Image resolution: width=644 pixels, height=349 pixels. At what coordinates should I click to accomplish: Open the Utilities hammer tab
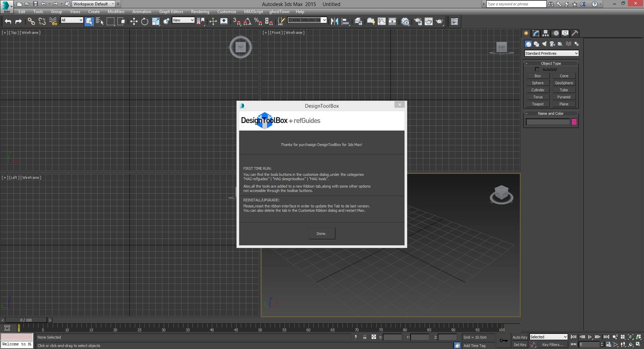pos(575,33)
